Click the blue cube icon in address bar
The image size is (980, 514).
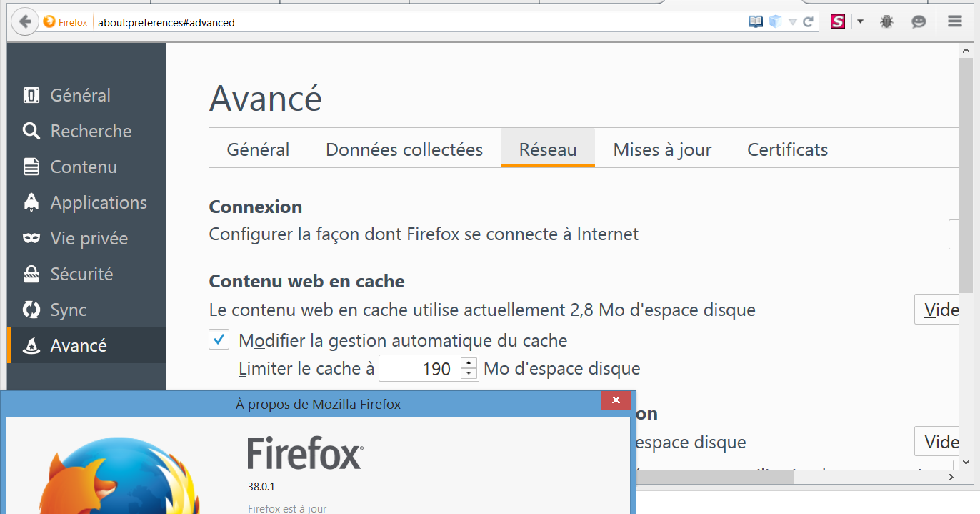click(776, 22)
